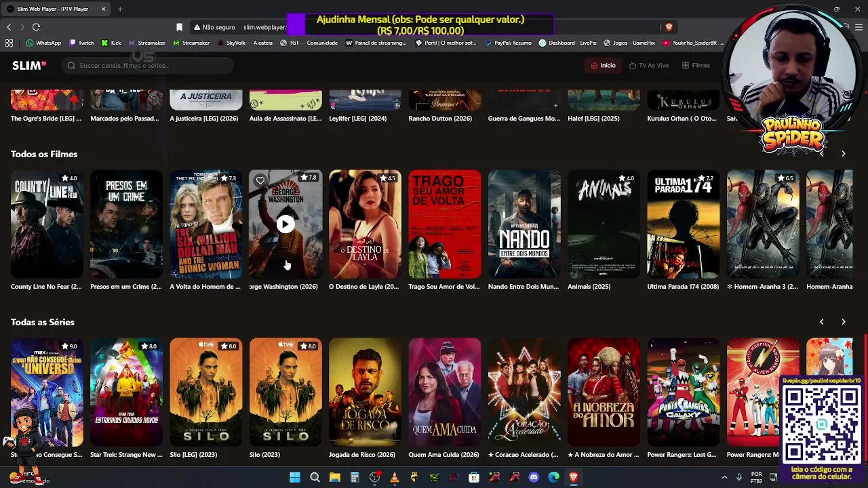Open the Silo [LEG] (2023) poster

click(x=206, y=392)
